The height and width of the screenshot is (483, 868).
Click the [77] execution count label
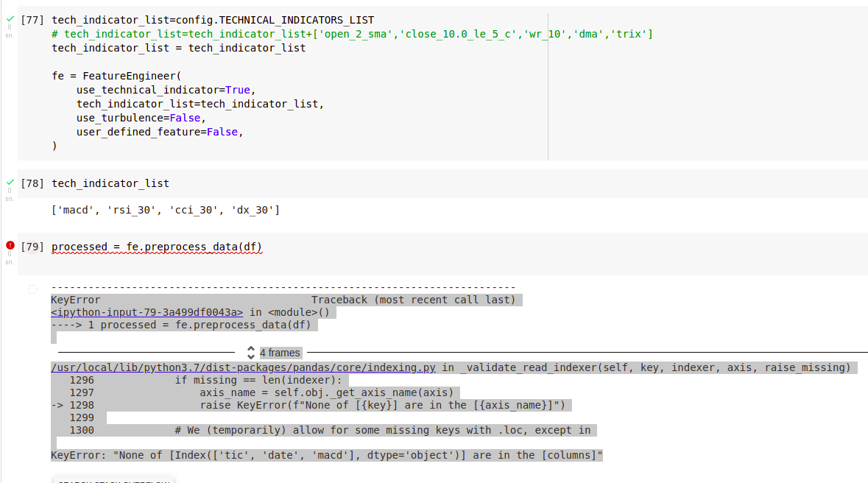click(32, 20)
